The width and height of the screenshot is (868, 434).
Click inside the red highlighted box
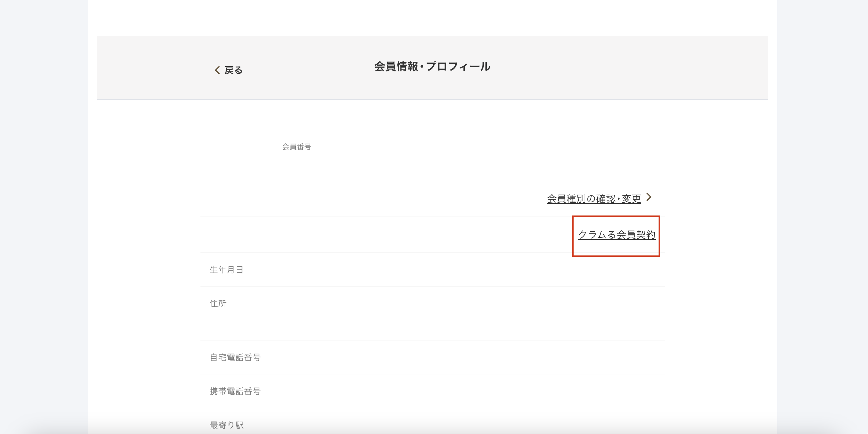616,248
